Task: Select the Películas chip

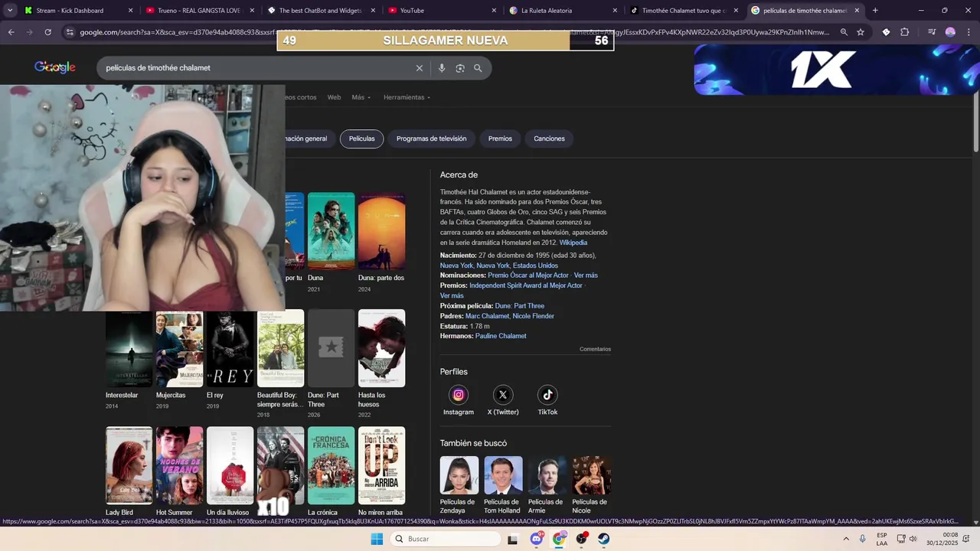Action: pyautogui.click(x=362, y=139)
